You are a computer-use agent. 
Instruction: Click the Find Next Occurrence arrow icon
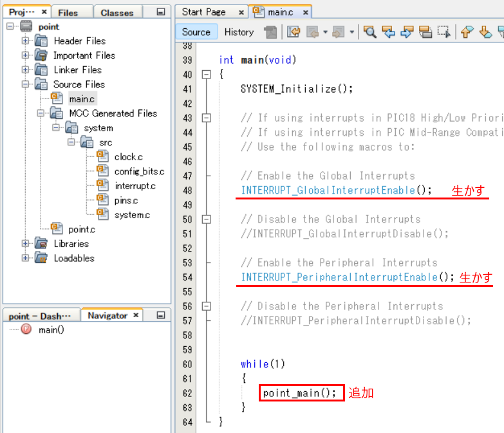407,32
